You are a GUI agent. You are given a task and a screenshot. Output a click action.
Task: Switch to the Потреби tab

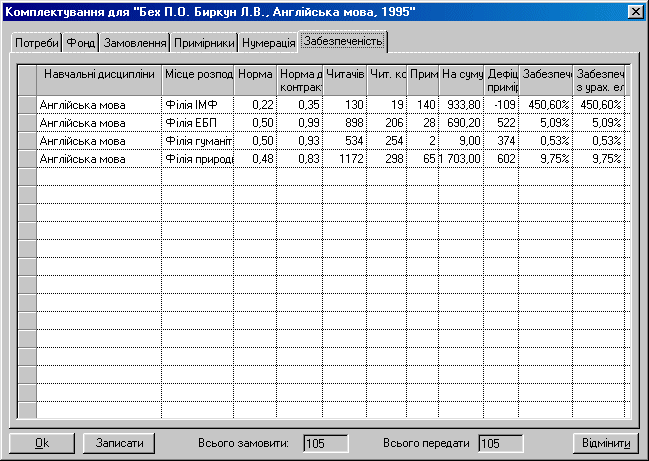tap(36, 43)
